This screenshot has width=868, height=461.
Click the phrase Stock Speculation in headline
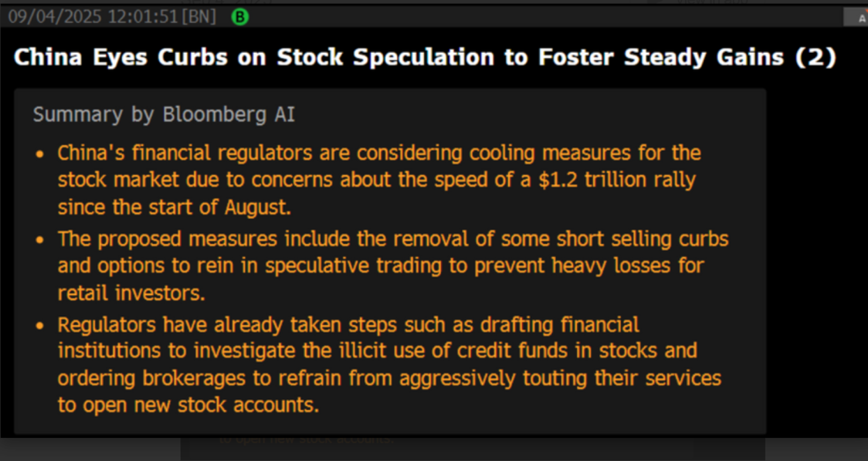coord(385,57)
